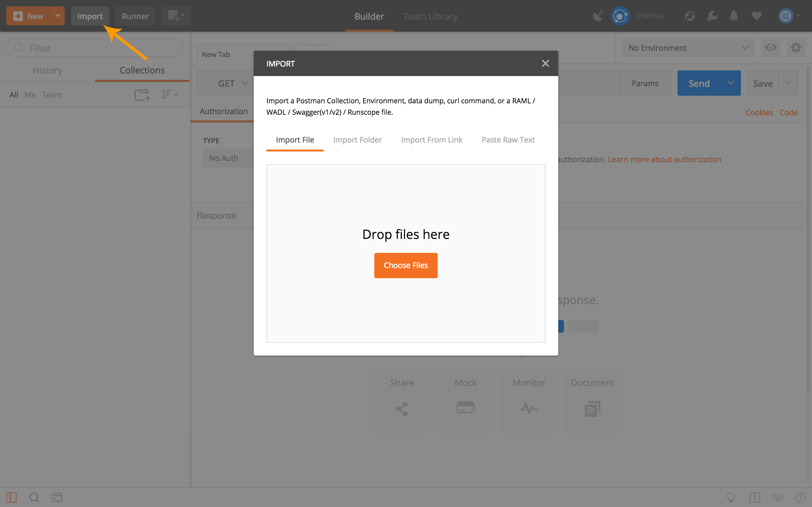812x507 pixels.
Task: Click the search magnifier icon
Action: coord(34,497)
